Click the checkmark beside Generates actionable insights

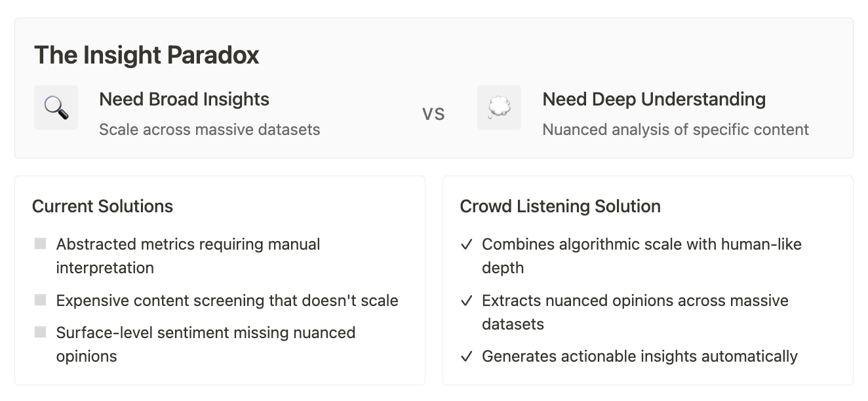click(x=467, y=356)
